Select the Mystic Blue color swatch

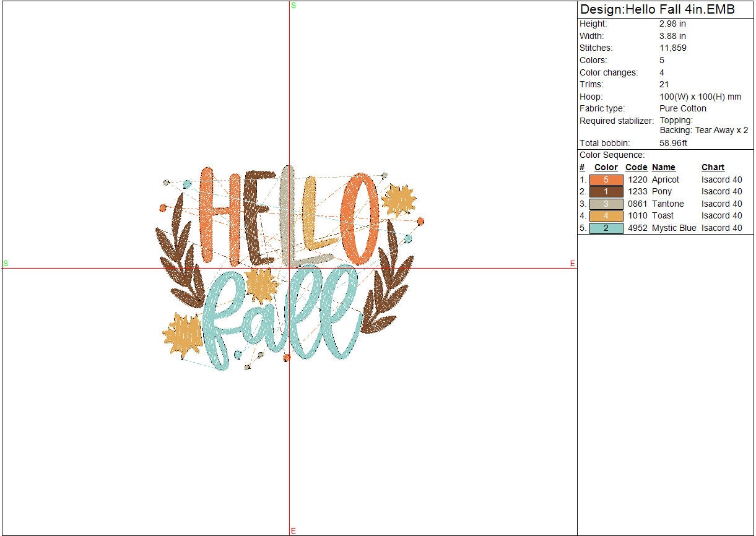point(606,228)
